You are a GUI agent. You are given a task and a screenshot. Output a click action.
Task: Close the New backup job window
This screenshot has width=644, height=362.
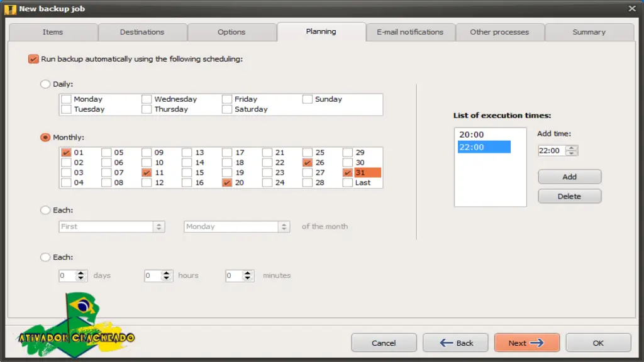pyautogui.click(x=632, y=9)
